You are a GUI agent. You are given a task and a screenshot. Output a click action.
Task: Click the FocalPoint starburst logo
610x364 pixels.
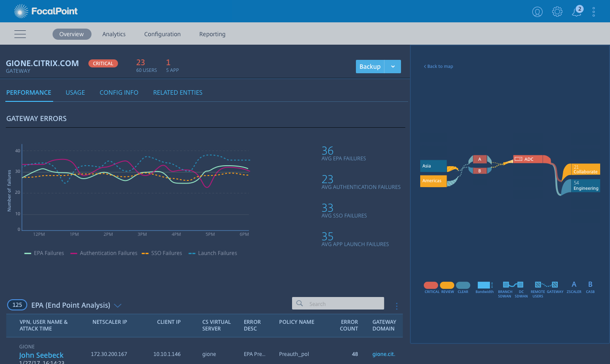(21, 11)
